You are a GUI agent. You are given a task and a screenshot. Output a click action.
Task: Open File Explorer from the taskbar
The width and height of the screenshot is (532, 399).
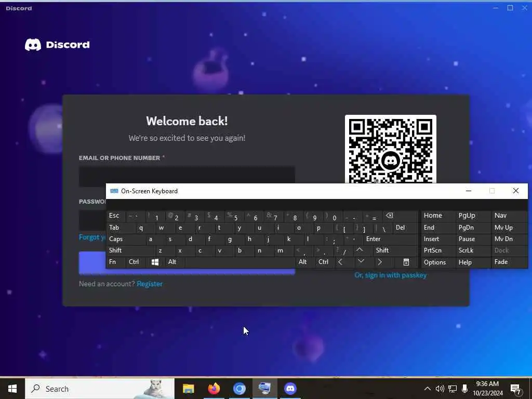(188, 389)
